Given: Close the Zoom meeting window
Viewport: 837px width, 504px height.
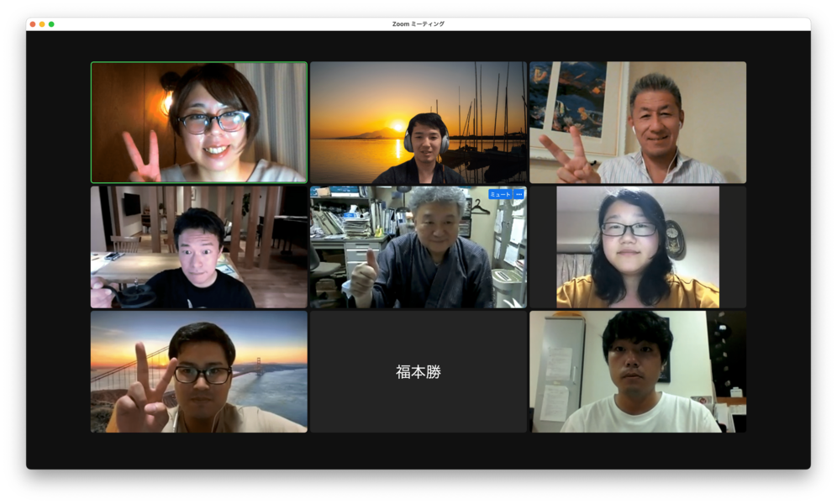Looking at the screenshot, I should [x=33, y=24].
